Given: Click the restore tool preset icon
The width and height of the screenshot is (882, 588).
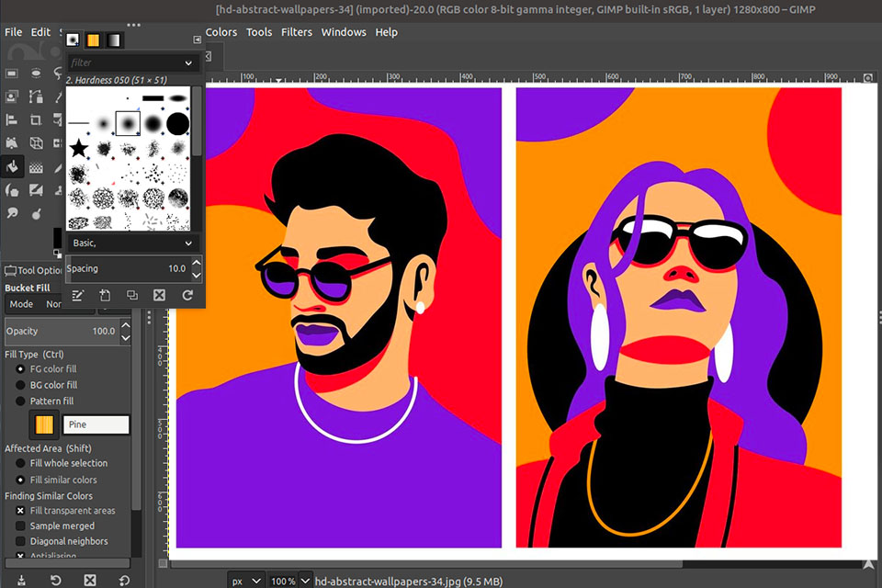Looking at the screenshot, I should tap(56, 580).
